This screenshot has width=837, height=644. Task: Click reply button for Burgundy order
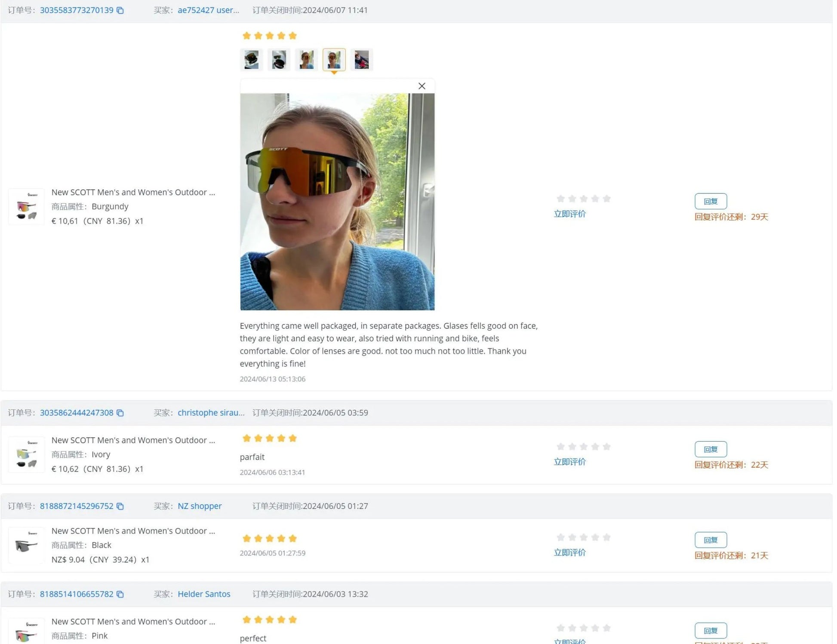coord(711,202)
